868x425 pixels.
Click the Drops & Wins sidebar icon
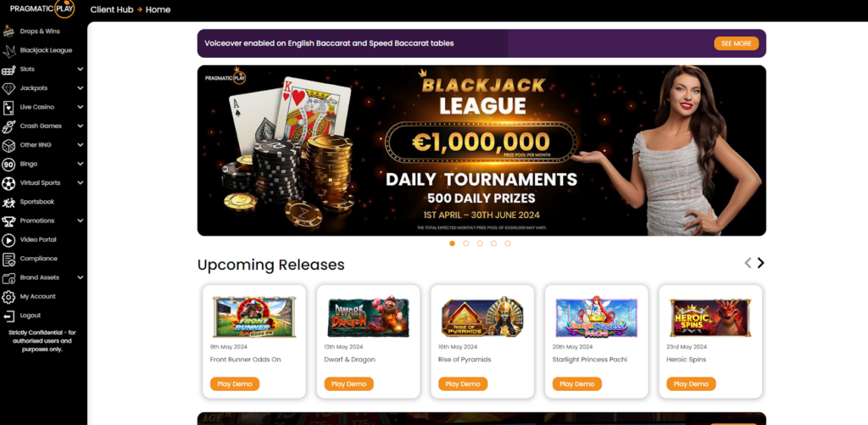8,31
